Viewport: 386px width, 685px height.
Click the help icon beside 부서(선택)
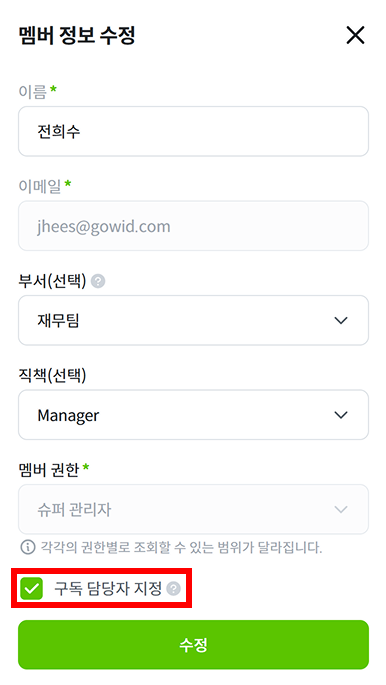98,281
